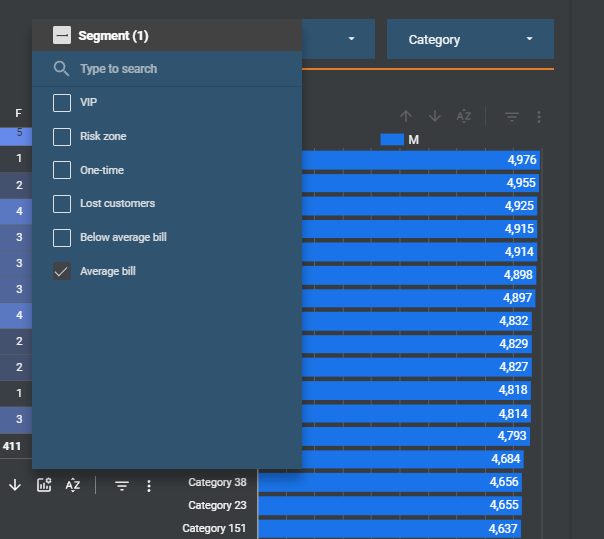Click the bar labeled 4,827

[417, 367]
